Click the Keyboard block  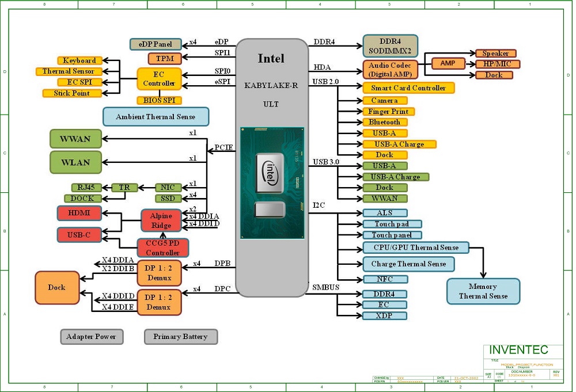point(79,60)
